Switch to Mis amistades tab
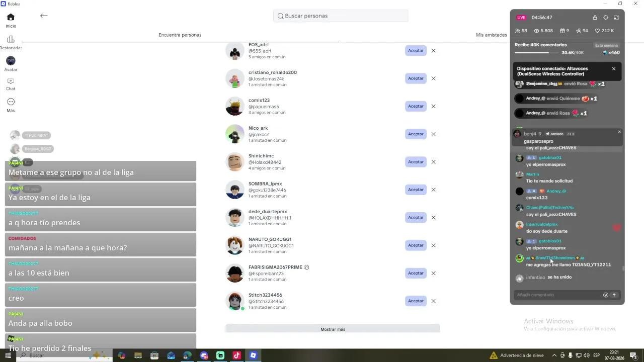This screenshot has height=362, width=644. pyautogui.click(x=491, y=35)
